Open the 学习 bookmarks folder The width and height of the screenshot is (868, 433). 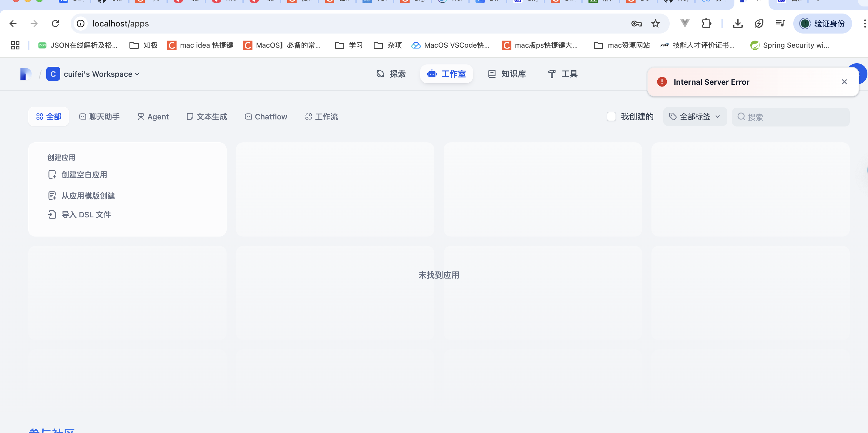tap(349, 45)
